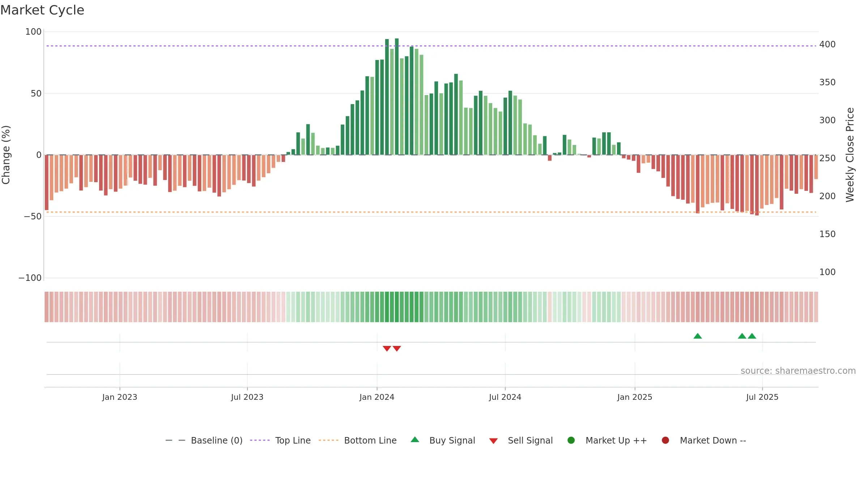Click the middle of the three buy signal triangles
Screen dimensions: 868x488
point(742,336)
